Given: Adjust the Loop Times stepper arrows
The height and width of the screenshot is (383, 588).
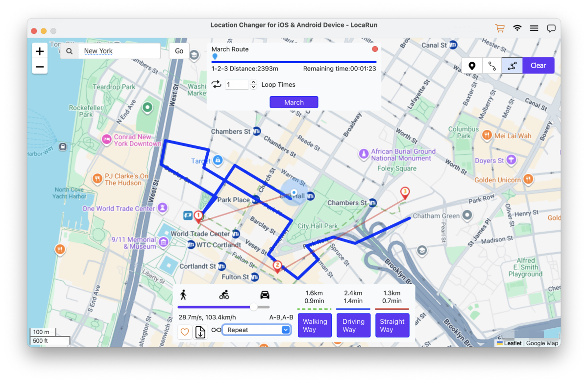Looking at the screenshot, I should (x=253, y=85).
